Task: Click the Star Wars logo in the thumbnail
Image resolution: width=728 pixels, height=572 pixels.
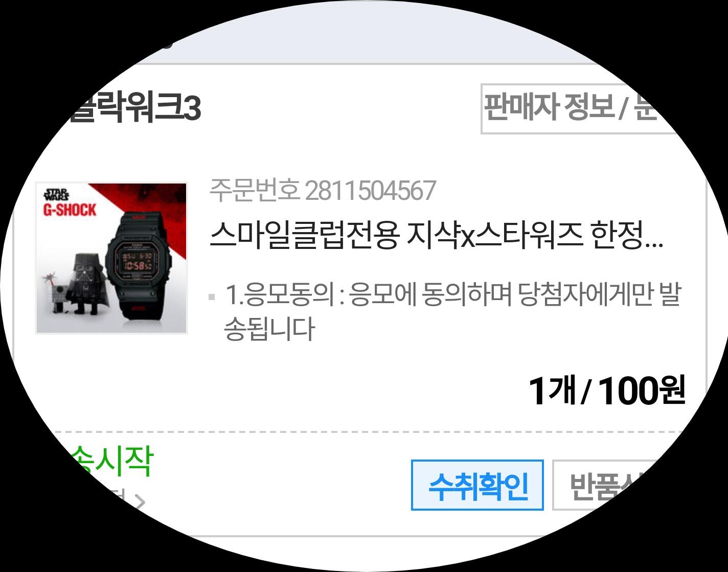Action: click(x=56, y=195)
